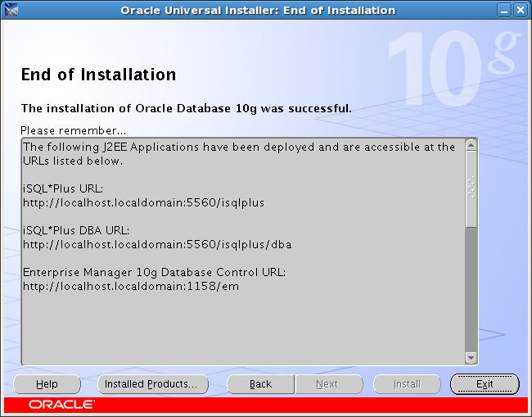Click the installer window menu icon
The width and height of the screenshot is (532, 417).
coord(11,10)
